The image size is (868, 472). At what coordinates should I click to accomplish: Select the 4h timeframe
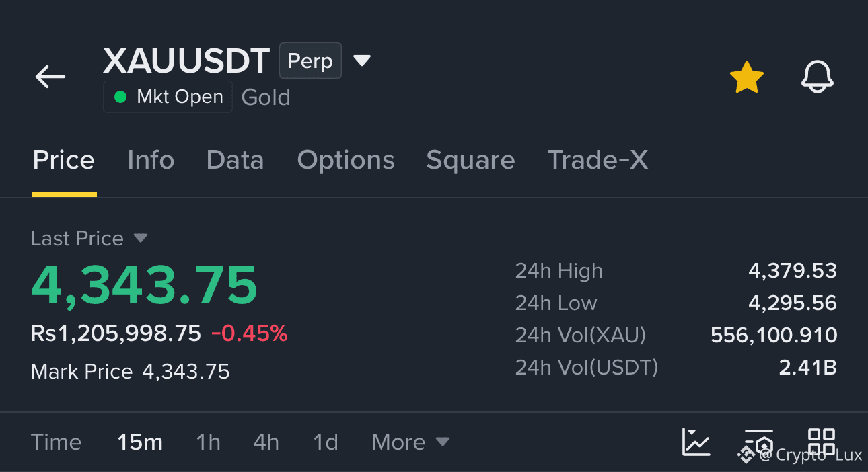[x=266, y=442]
